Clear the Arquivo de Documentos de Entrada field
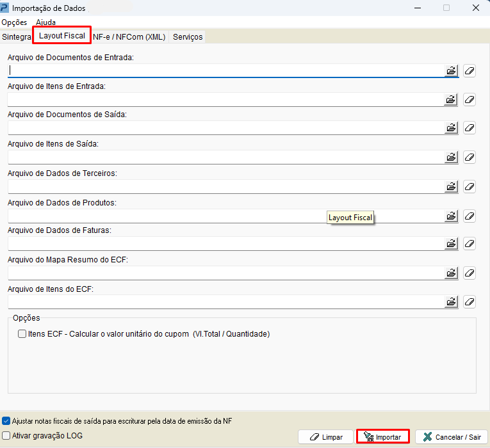 (470, 70)
